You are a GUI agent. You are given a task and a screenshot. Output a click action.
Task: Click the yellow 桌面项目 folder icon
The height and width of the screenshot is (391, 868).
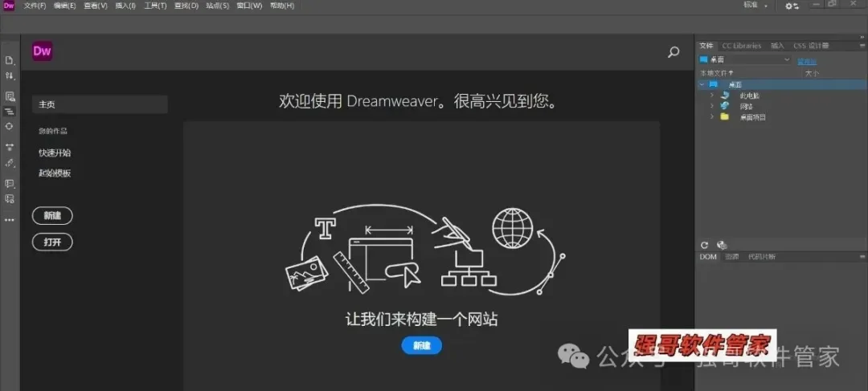[x=725, y=116]
